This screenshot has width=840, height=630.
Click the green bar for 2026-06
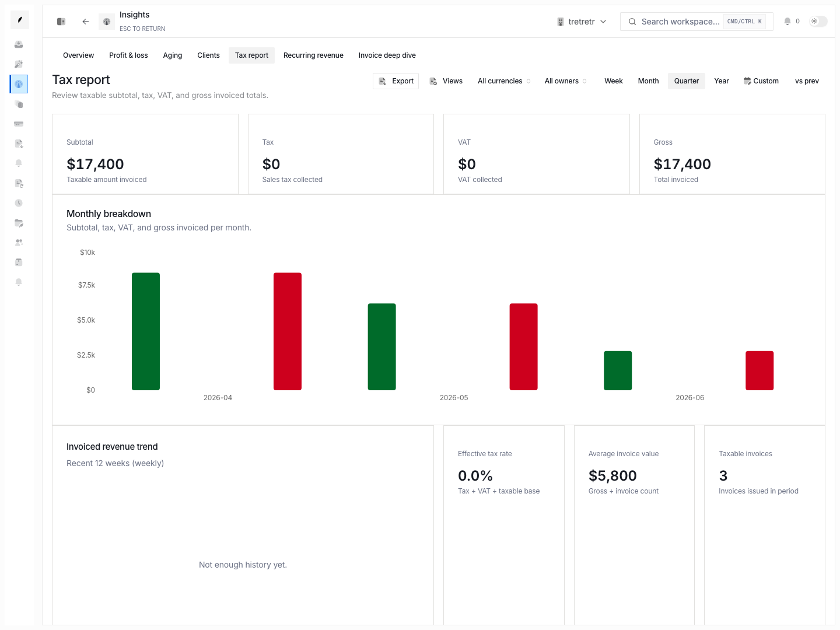point(618,370)
